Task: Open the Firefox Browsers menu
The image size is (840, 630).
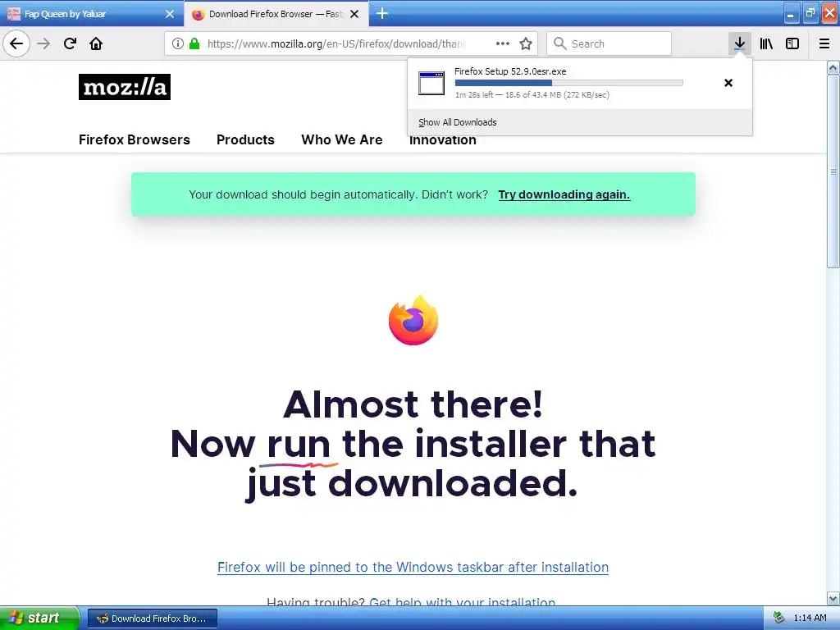Action: (x=134, y=139)
